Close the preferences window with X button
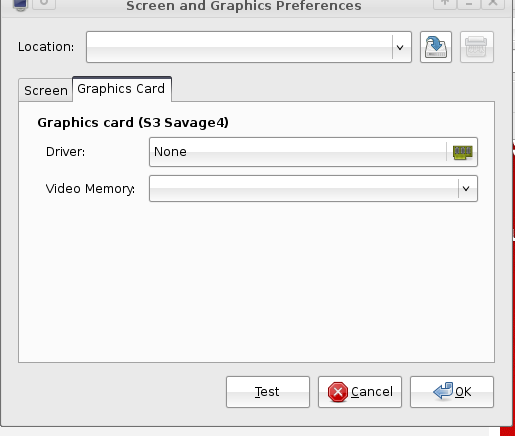The width and height of the screenshot is (515, 436). click(x=493, y=4)
